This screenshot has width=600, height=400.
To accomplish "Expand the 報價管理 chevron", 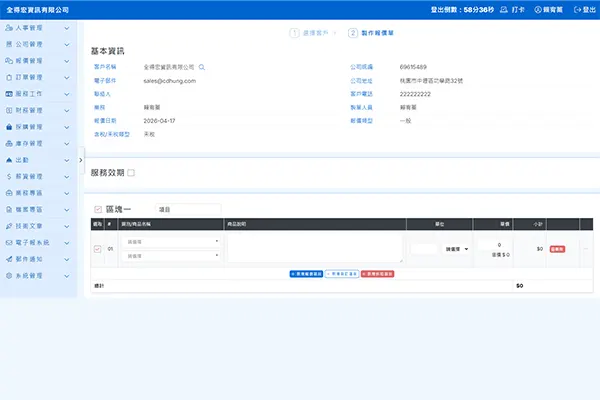I will (x=67, y=61).
